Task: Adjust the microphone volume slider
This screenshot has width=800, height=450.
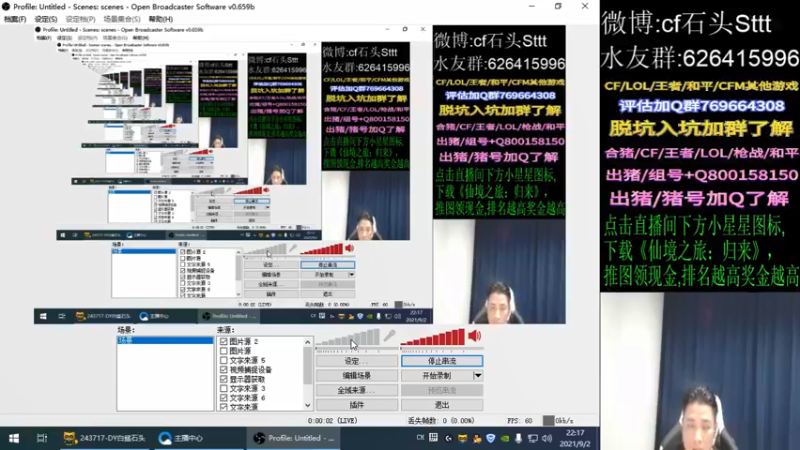Action: coord(348,338)
